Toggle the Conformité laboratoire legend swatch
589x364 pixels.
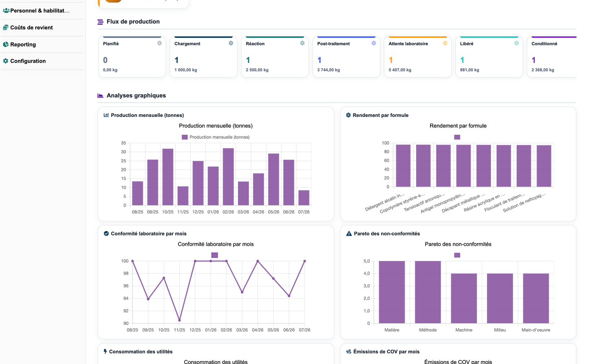(214, 255)
